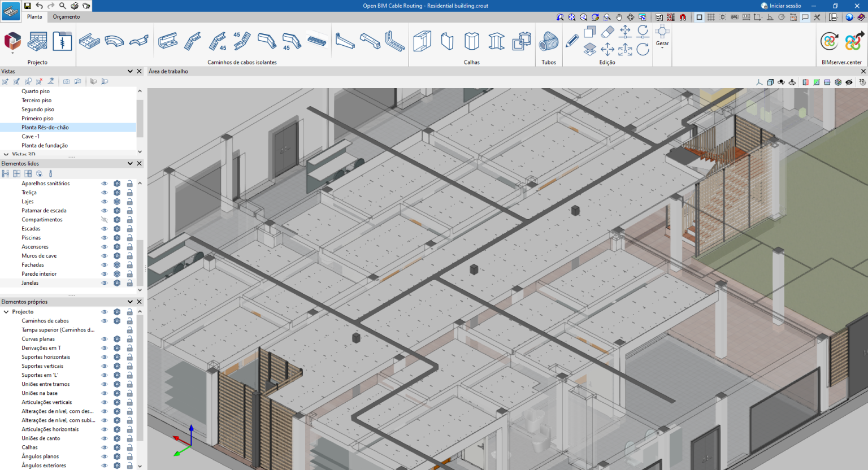Screen dimensions: 868x470
Task: Activate the pencil Edit tool
Action: click(x=572, y=41)
